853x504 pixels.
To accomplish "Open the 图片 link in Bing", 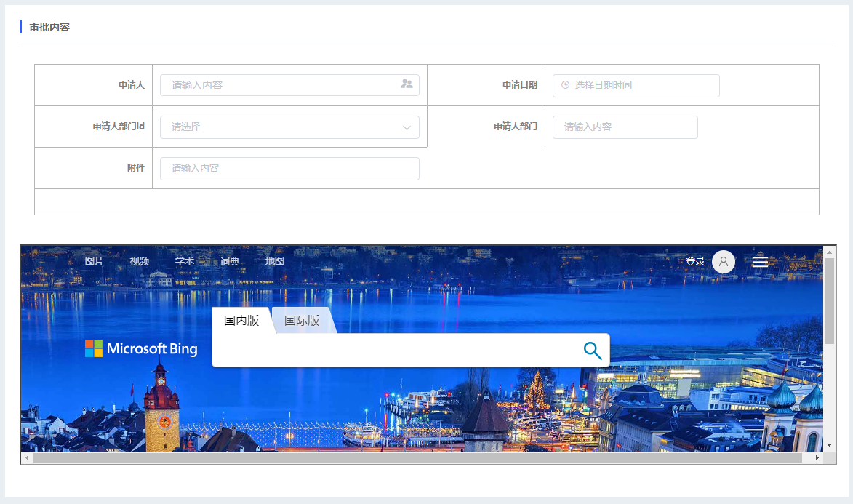I will pyautogui.click(x=95, y=262).
